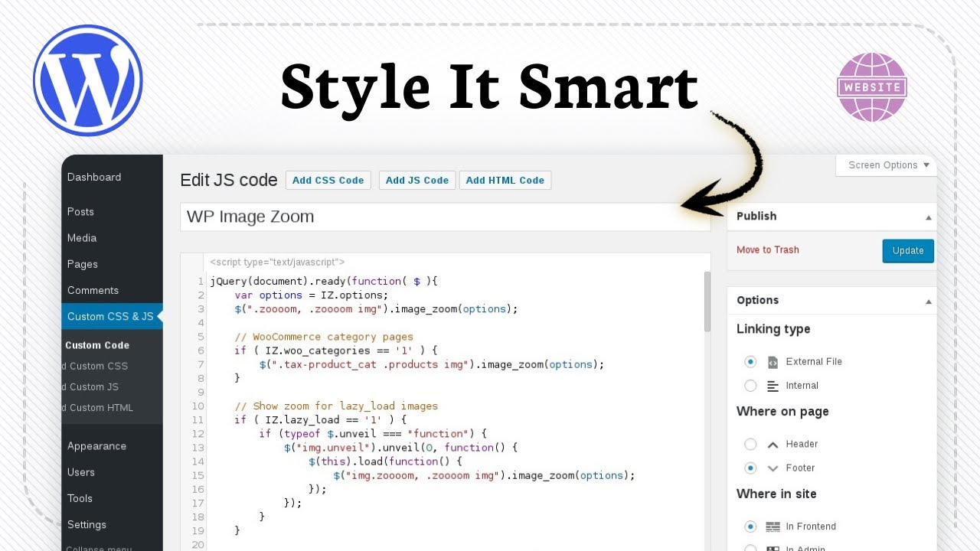Click line 13 'img.unveil' code

point(400,448)
